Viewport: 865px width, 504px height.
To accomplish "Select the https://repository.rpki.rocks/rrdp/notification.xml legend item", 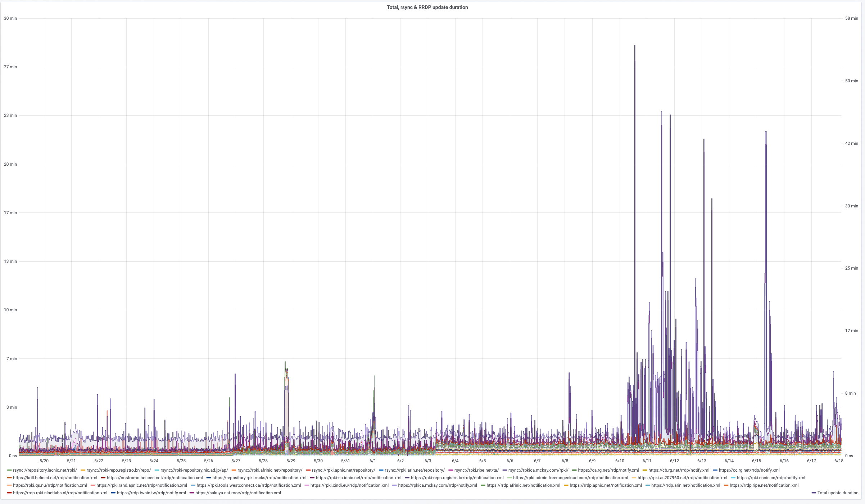I will click(259, 478).
